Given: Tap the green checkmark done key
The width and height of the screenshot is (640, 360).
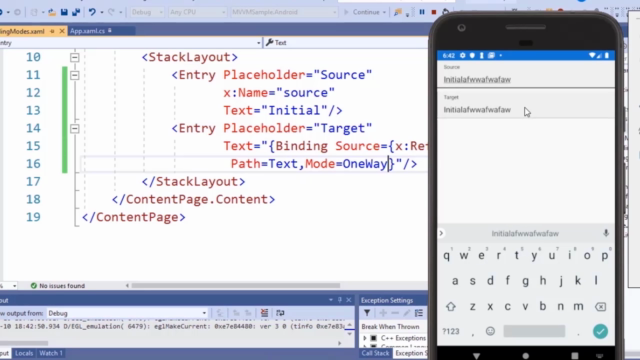Looking at the screenshot, I should click(600, 331).
